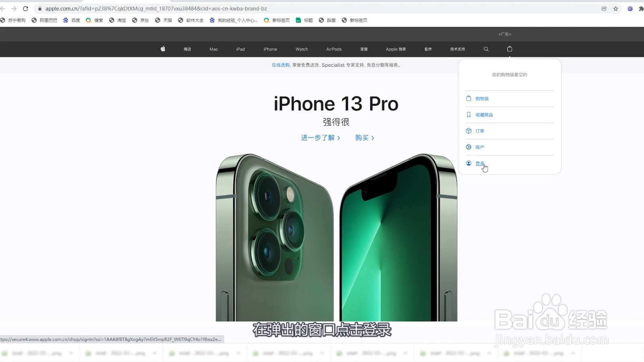Open the 我的经验_个人中心 bookmark
The image size is (644, 362).
tap(234, 20)
